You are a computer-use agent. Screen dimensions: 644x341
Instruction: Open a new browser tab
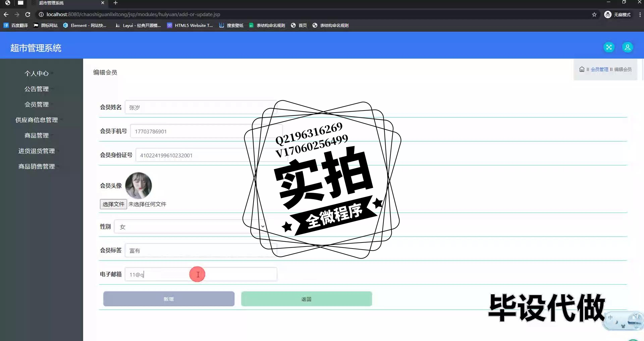pos(115,3)
